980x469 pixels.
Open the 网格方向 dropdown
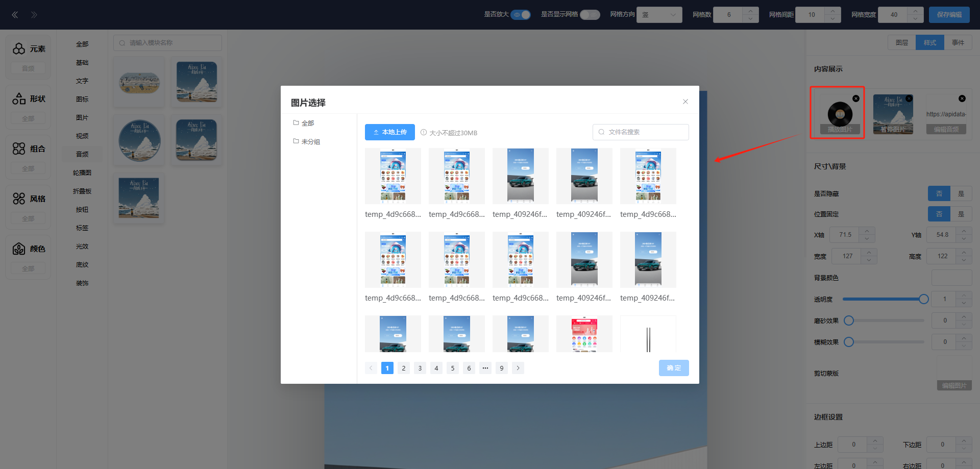click(659, 15)
